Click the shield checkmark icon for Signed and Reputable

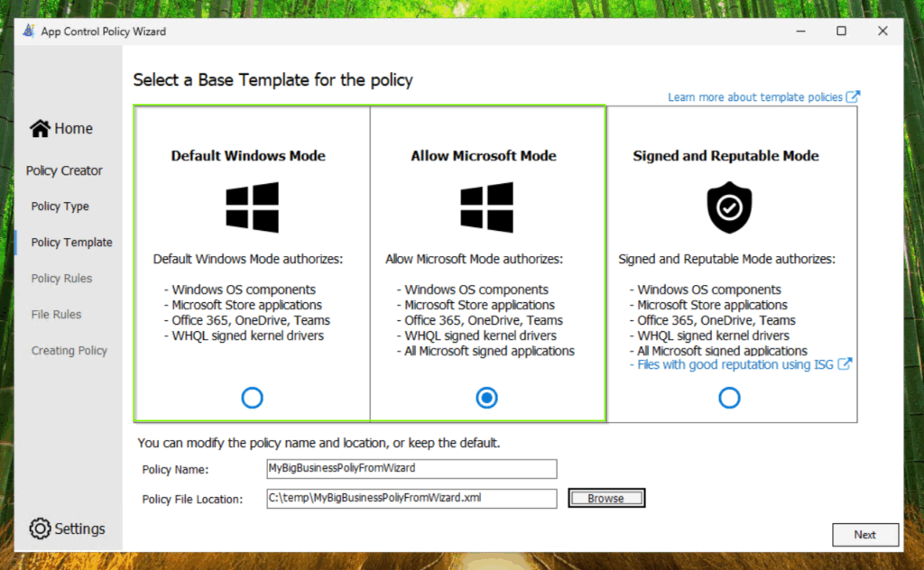(x=729, y=207)
